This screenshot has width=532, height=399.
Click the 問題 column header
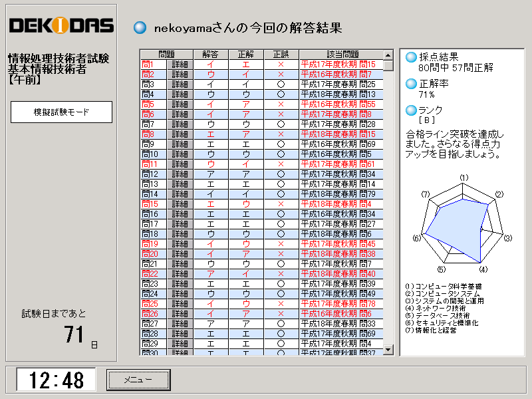(166, 54)
